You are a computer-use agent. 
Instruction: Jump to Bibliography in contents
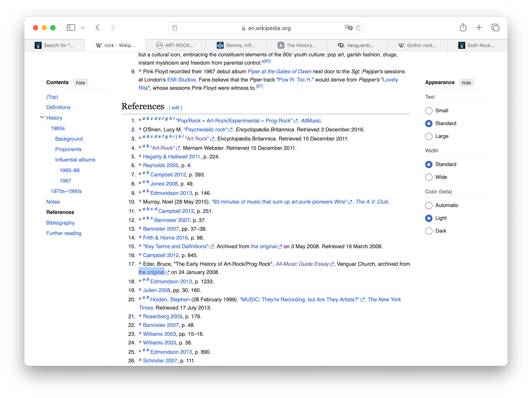tap(60, 223)
